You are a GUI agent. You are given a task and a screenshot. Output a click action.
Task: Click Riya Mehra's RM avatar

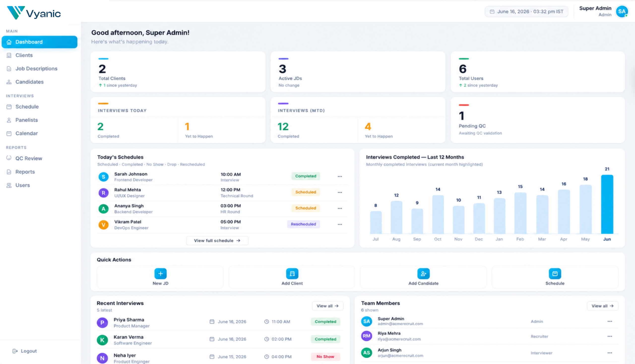click(x=367, y=336)
